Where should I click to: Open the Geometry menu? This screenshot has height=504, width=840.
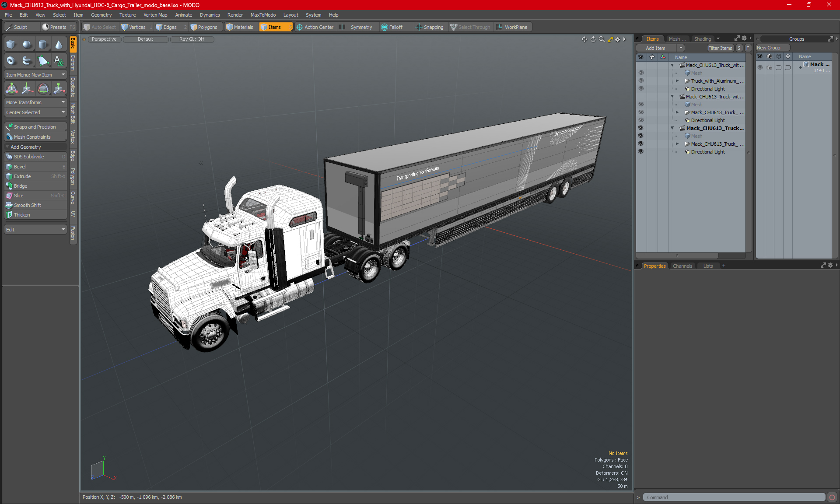pyautogui.click(x=101, y=14)
